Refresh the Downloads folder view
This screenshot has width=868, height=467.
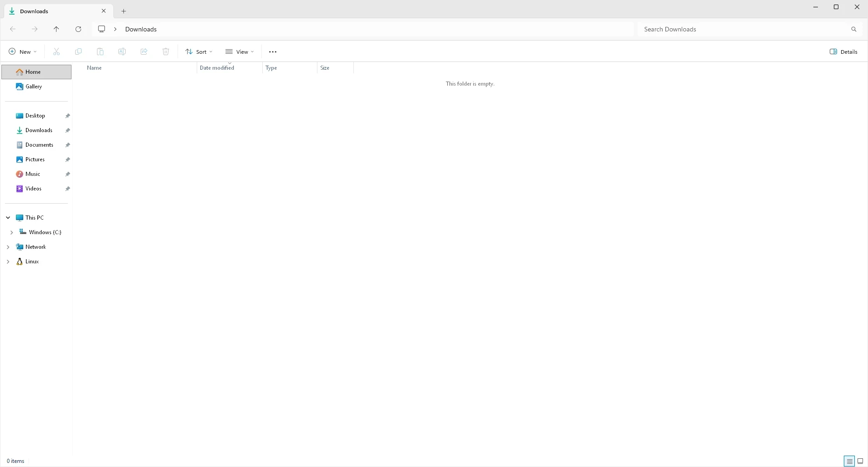point(78,29)
